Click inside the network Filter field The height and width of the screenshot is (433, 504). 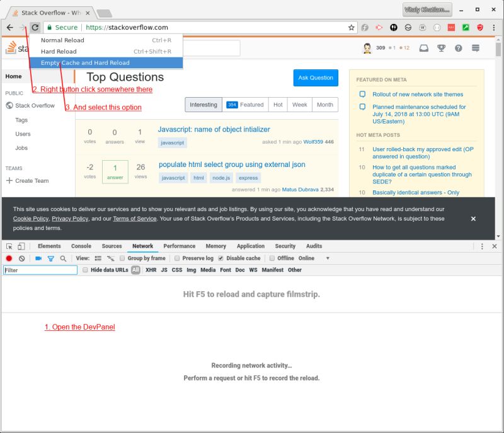(x=38, y=270)
